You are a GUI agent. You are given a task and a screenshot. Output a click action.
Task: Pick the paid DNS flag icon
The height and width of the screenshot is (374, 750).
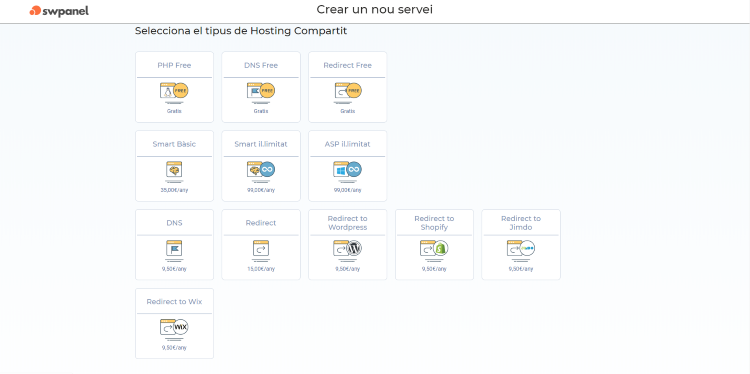point(174,249)
